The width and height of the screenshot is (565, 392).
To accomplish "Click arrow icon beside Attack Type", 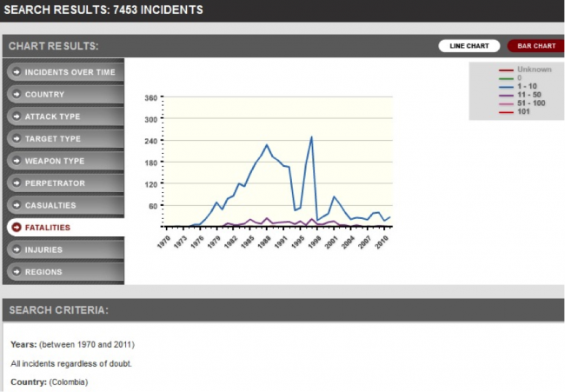I will pyautogui.click(x=17, y=116).
